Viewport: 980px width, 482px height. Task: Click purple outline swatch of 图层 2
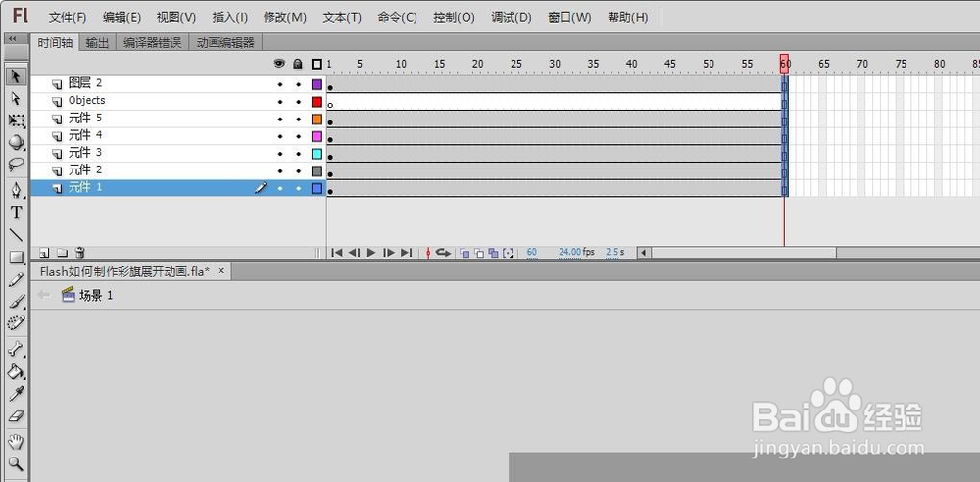click(317, 84)
